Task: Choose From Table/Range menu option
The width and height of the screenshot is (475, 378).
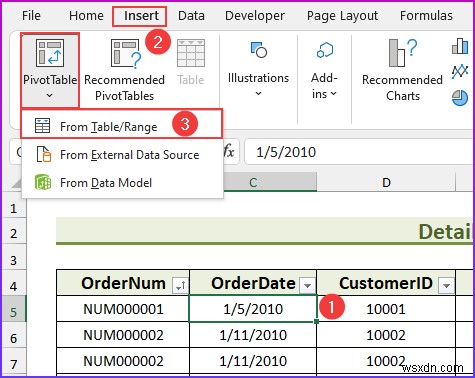Action: coord(122,124)
